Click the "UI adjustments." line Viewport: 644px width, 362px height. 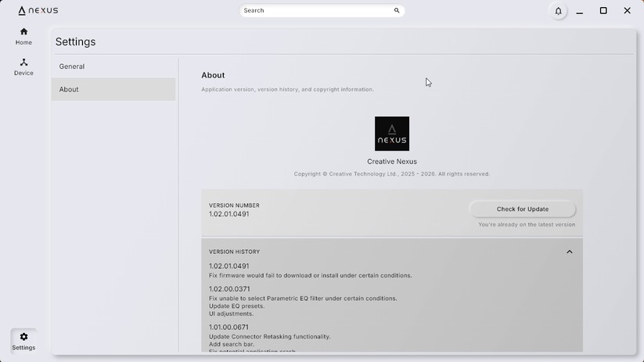232,314
